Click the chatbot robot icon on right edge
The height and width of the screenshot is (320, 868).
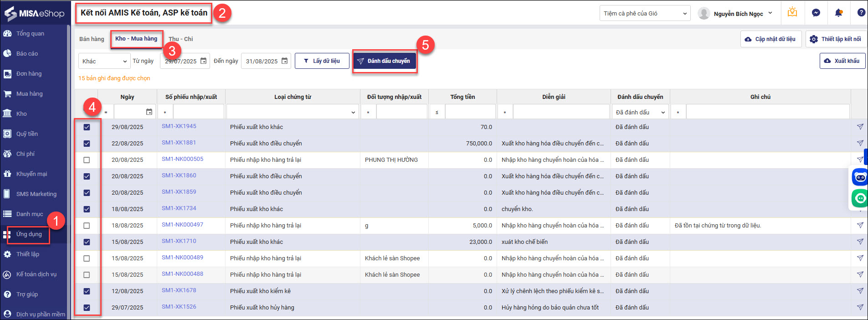pyautogui.click(x=860, y=177)
